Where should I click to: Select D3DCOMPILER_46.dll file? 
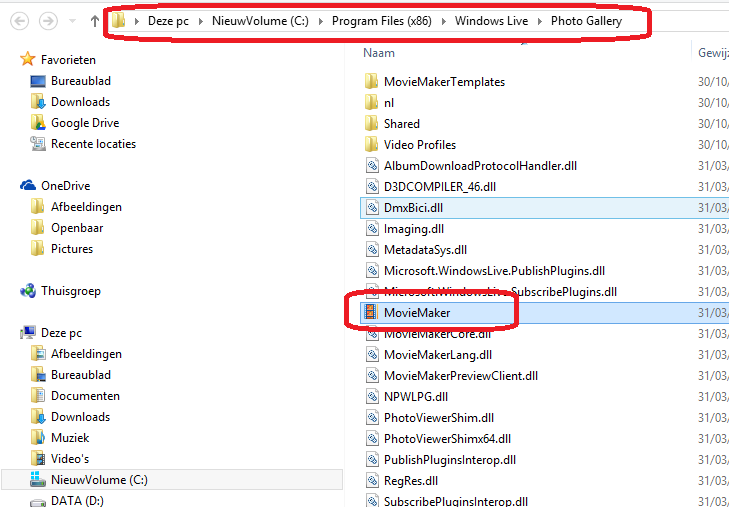pyautogui.click(x=440, y=187)
